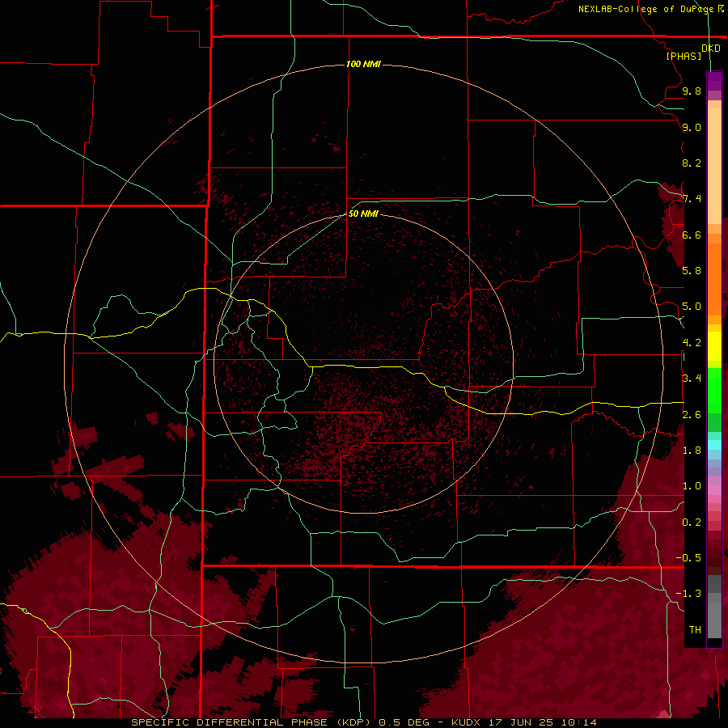
Task: Click the 0.2 scale value
Action: click(692, 523)
